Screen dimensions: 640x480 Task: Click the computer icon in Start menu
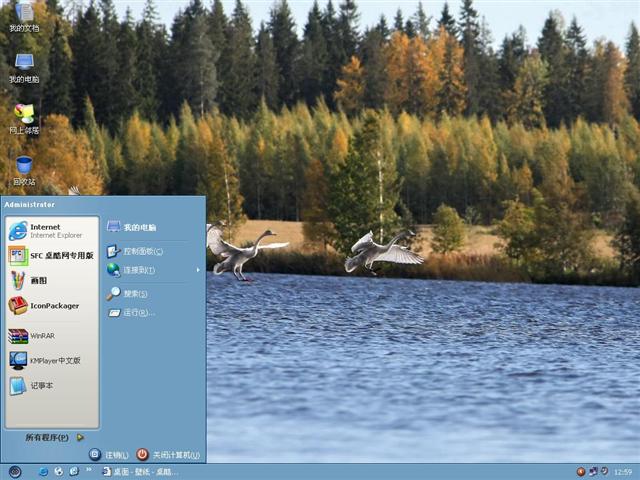[x=113, y=227]
